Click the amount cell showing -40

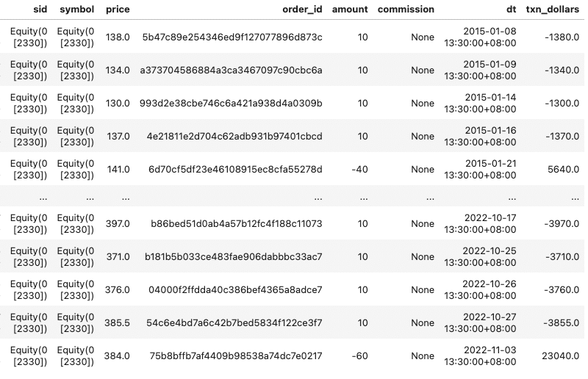(x=359, y=169)
